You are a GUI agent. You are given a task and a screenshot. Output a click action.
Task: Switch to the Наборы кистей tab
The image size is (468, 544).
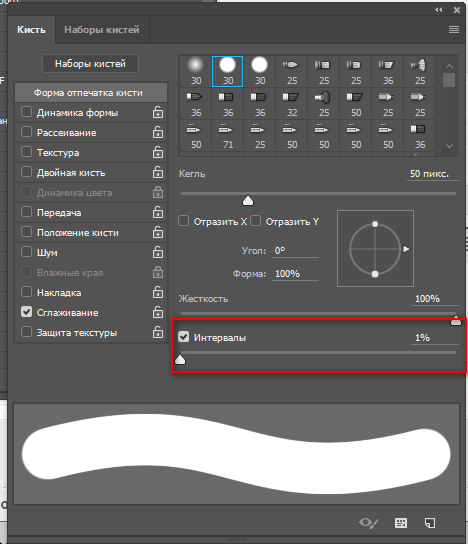tap(102, 30)
